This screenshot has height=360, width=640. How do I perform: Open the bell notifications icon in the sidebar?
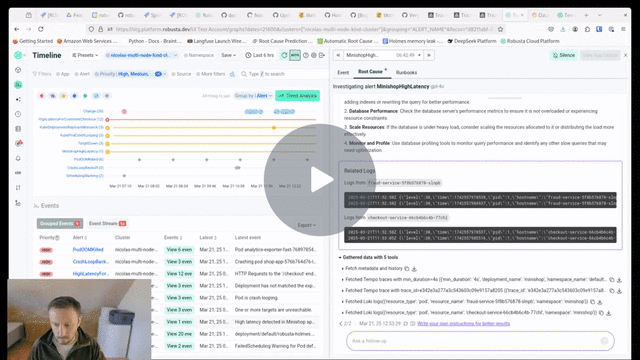18,158
